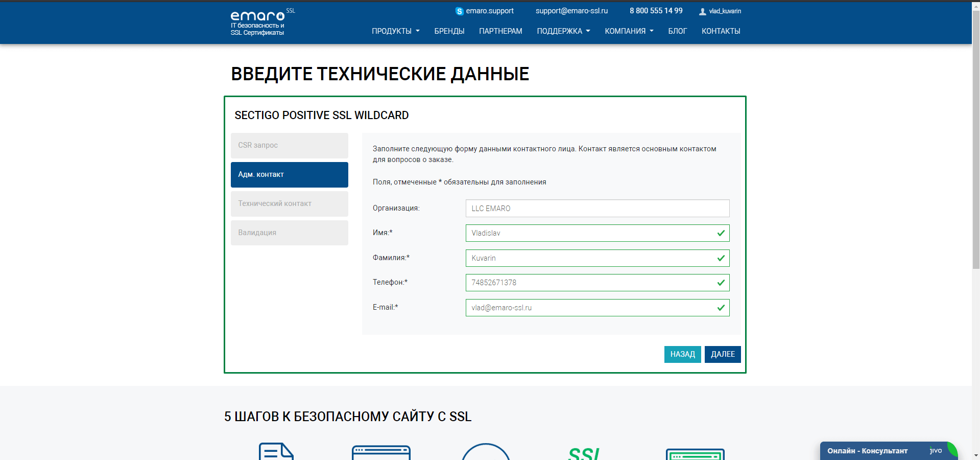Open the ПРОДУКТЫ dropdown menu
Screen dimensions: 980x460
pyautogui.click(x=396, y=31)
